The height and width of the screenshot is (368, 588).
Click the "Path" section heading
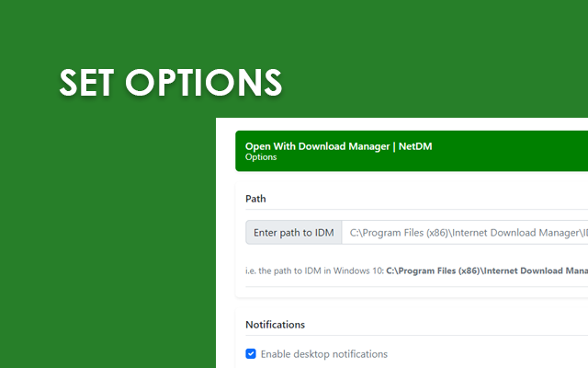255,199
